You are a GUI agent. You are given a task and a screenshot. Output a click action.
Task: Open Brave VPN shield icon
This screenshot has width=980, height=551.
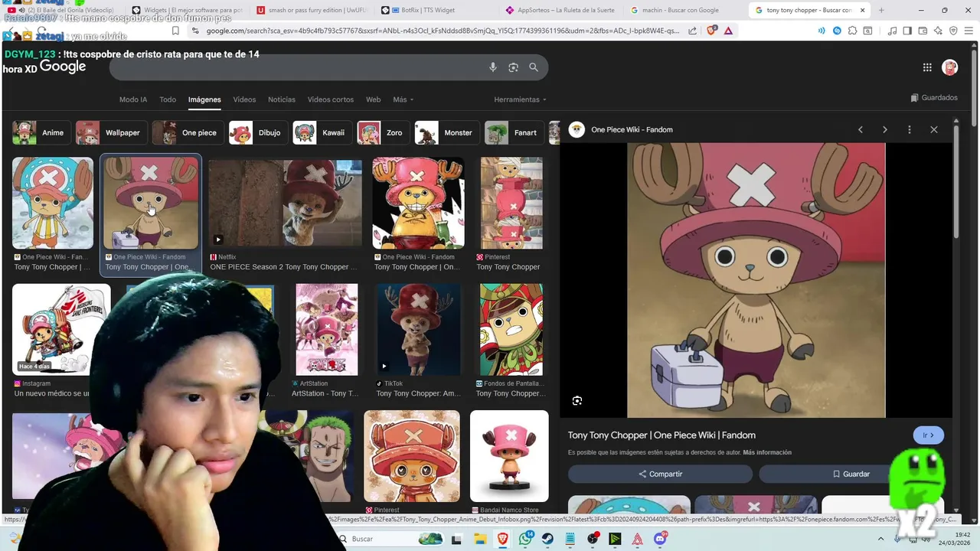[953, 31]
